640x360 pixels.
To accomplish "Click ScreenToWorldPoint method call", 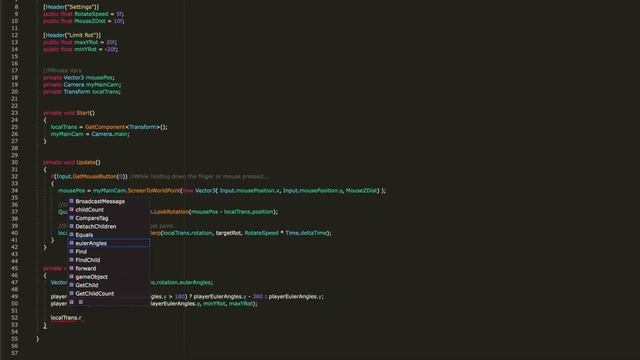I will (x=154, y=191).
